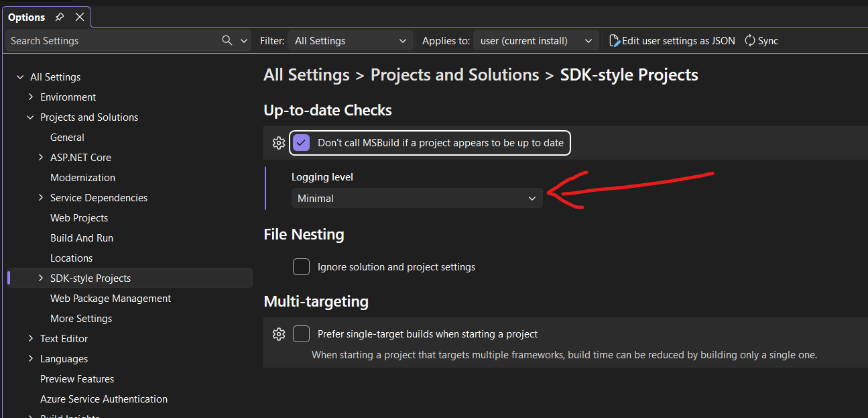Expand the Environment tree node
The width and height of the screenshot is (868, 418).
pyautogui.click(x=30, y=97)
